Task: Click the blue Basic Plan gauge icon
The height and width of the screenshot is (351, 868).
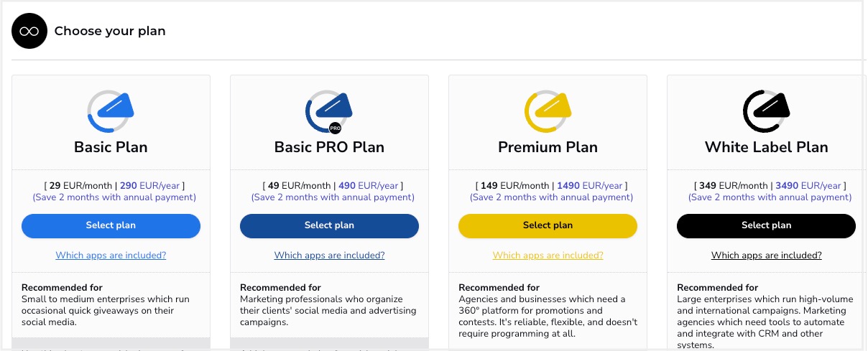Action: (111, 112)
